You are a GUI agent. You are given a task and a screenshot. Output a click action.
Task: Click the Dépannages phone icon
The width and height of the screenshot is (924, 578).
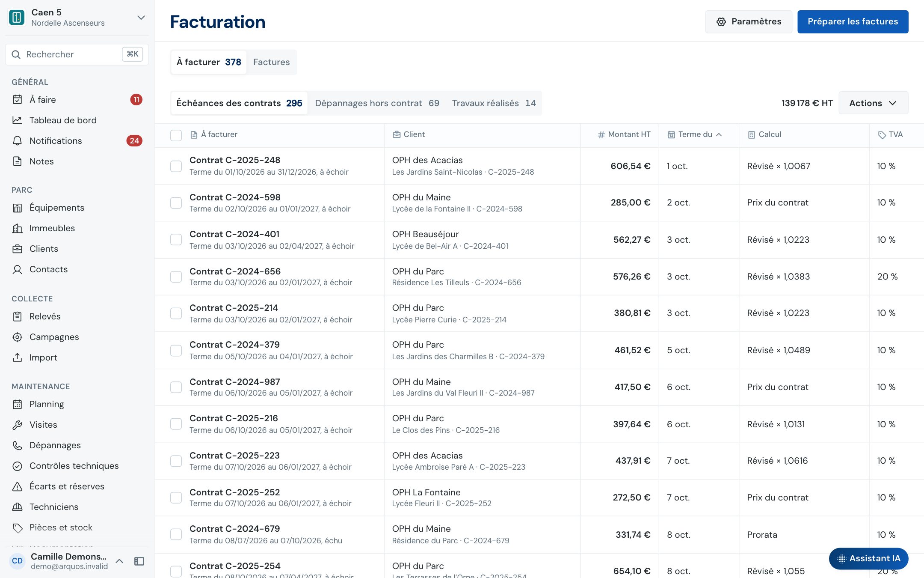click(x=17, y=445)
